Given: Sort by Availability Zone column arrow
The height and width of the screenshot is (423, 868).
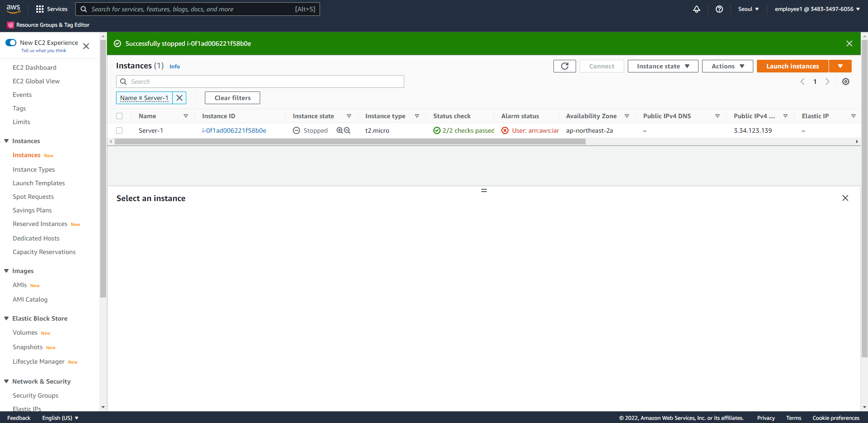Looking at the screenshot, I should [x=627, y=116].
